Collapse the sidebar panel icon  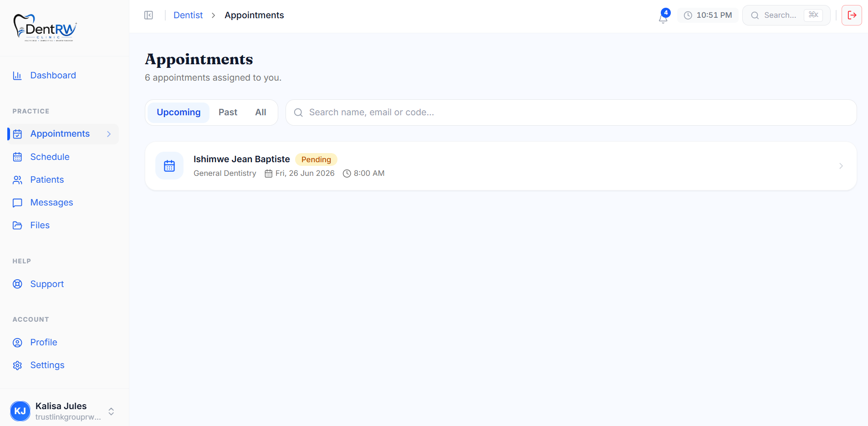tap(148, 15)
